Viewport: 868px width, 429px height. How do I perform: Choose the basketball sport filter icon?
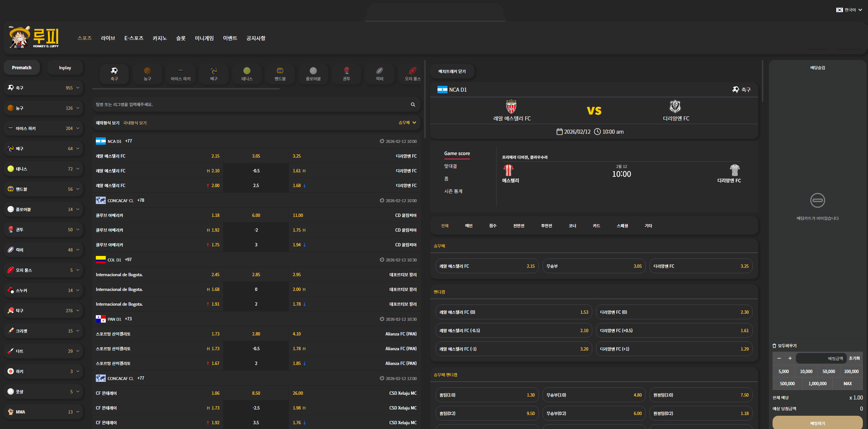[147, 71]
